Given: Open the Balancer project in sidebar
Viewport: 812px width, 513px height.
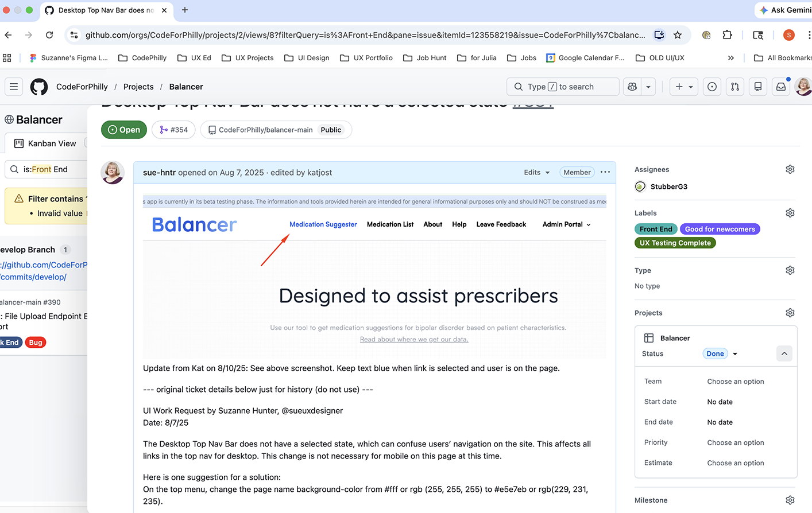Looking at the screenshot, I should pyautogui.click(x=675, y=338).
